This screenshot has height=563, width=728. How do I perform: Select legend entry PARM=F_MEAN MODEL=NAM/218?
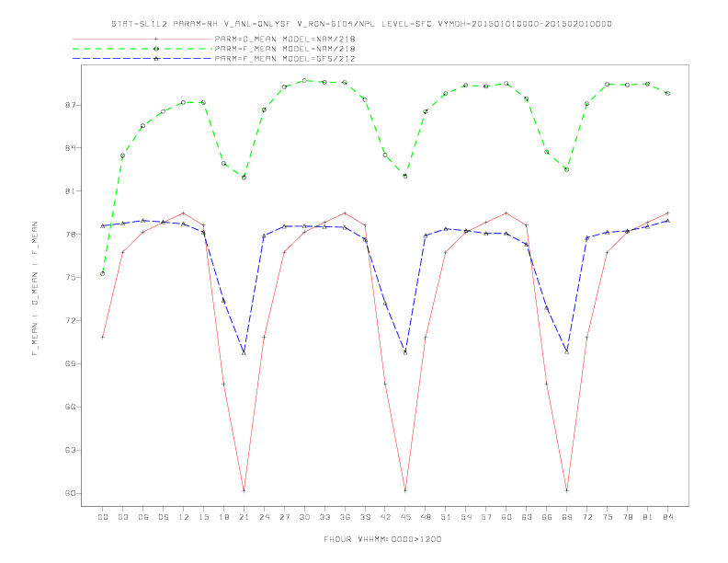click(x=285, y=49)
